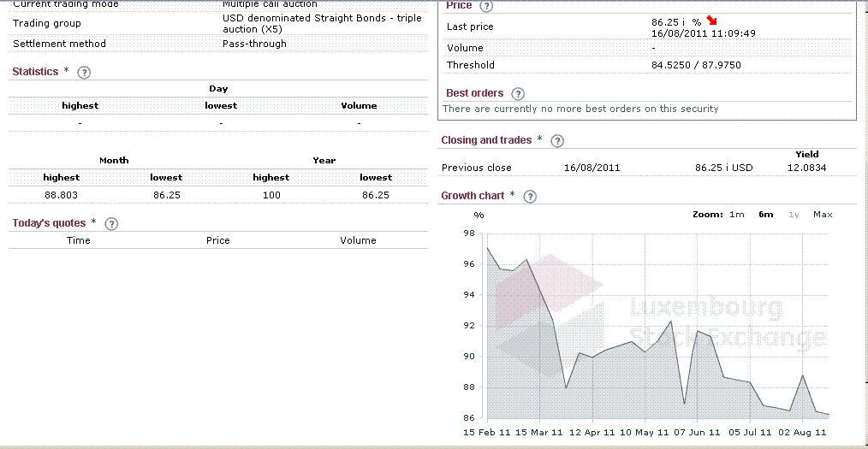Click the Volume column header in Today's quotes
The width and height of the screenshot is (868, 449).
pyautogui.click(x=358, y=240)
